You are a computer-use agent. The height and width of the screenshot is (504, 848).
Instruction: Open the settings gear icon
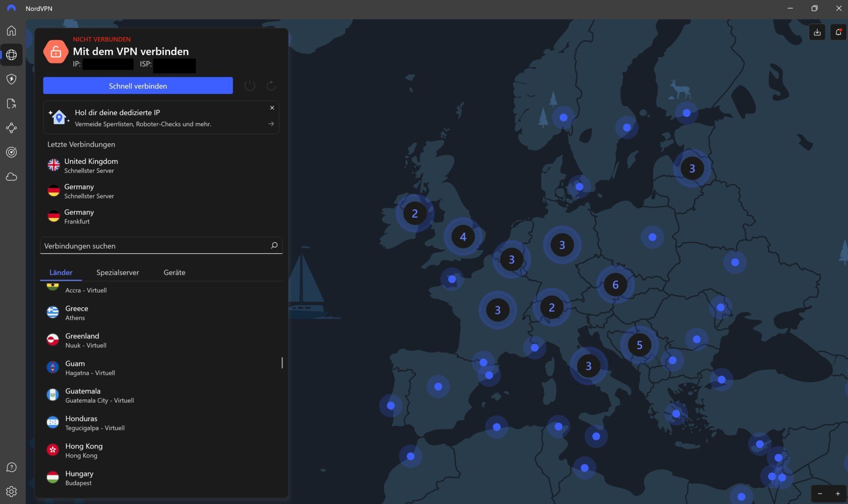[x=11, y=492]
